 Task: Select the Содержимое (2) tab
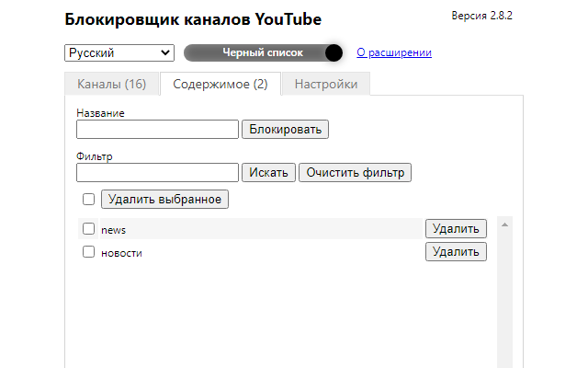pyautogui.click(x=220, y=84)
